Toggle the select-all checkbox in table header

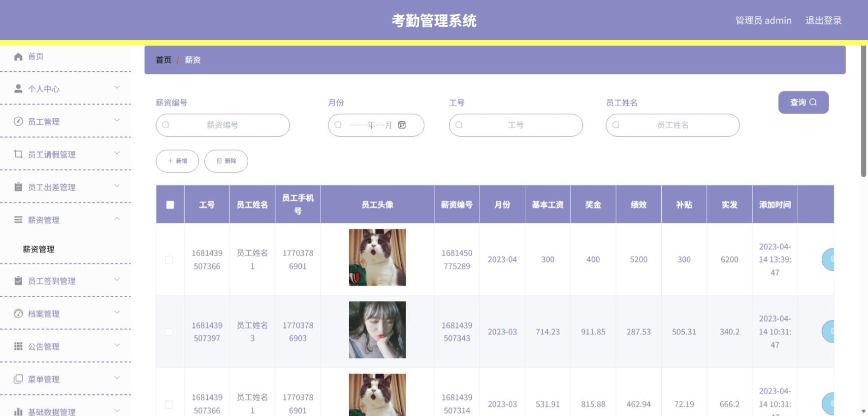170,205
